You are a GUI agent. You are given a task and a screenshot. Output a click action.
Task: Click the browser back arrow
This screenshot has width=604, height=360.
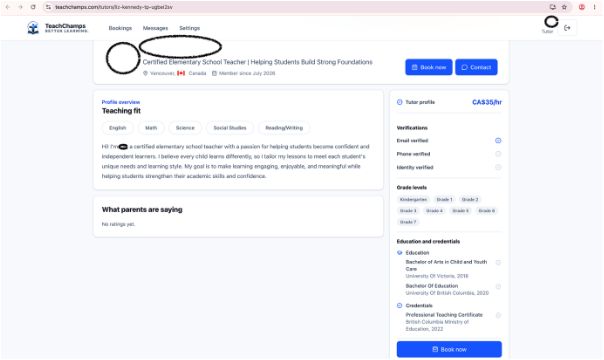7,7
